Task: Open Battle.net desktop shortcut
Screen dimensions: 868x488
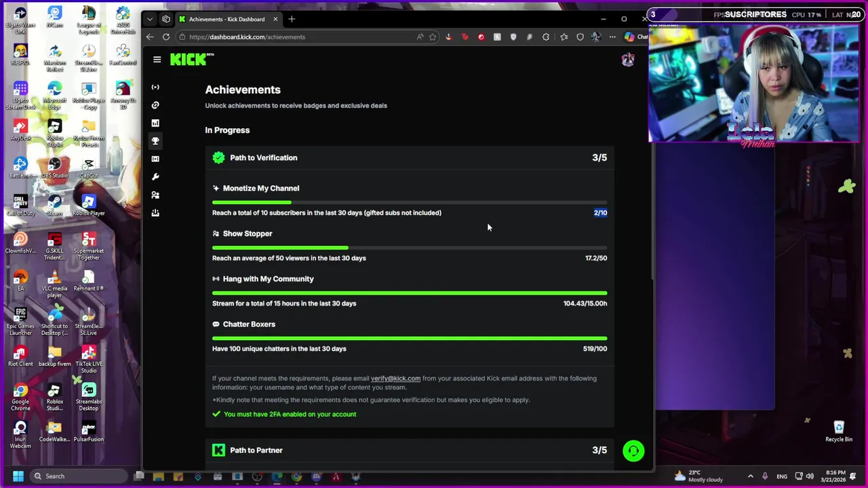Action: pos(20,167)
